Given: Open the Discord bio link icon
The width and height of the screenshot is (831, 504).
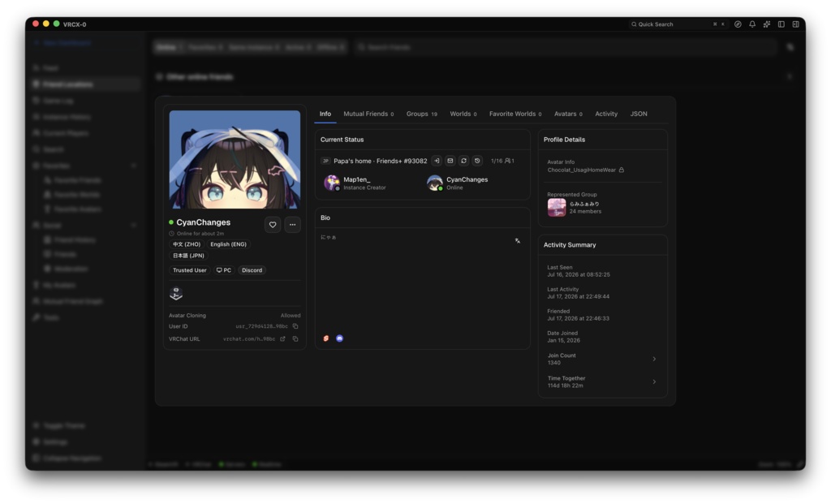Looking at the screenshot, I should click(x=340, y=338).
